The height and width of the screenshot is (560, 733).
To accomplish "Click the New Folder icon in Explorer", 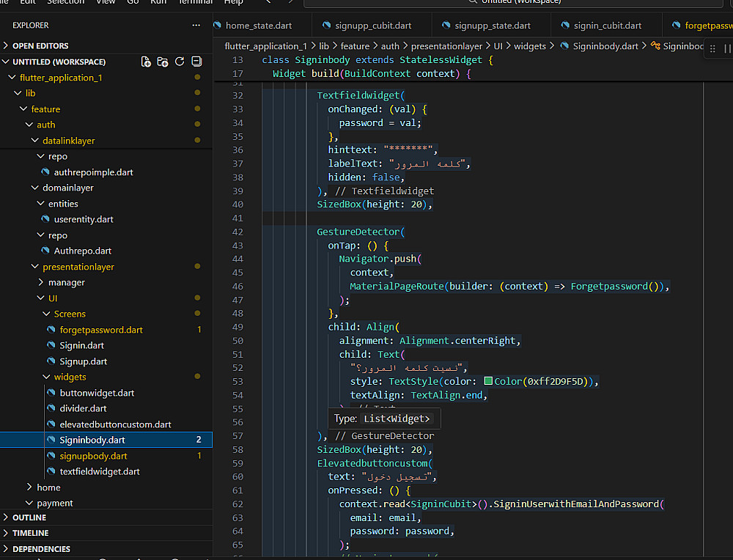I will click(x=163, y=62).
